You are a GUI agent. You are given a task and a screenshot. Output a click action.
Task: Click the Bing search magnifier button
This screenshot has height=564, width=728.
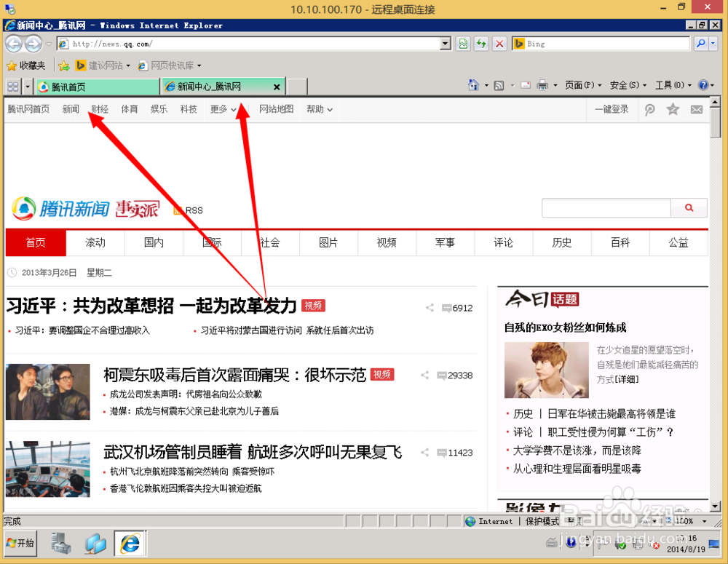(x=700, y=44)
